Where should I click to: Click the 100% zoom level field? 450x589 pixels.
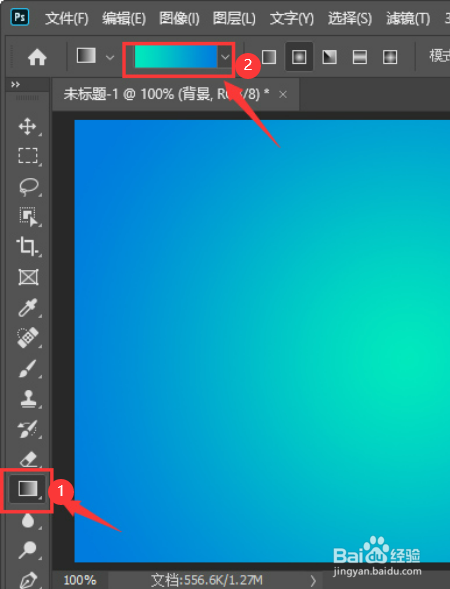80,580
